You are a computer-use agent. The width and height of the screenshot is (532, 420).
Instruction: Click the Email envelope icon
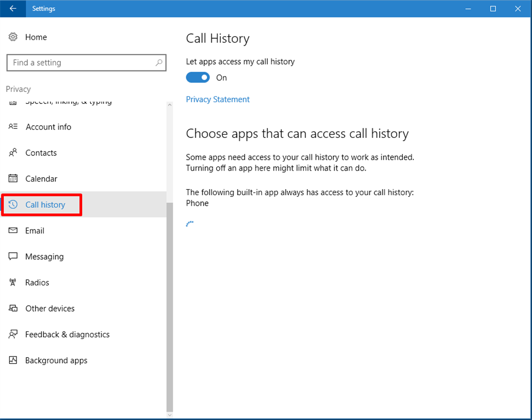pos(13,231)
